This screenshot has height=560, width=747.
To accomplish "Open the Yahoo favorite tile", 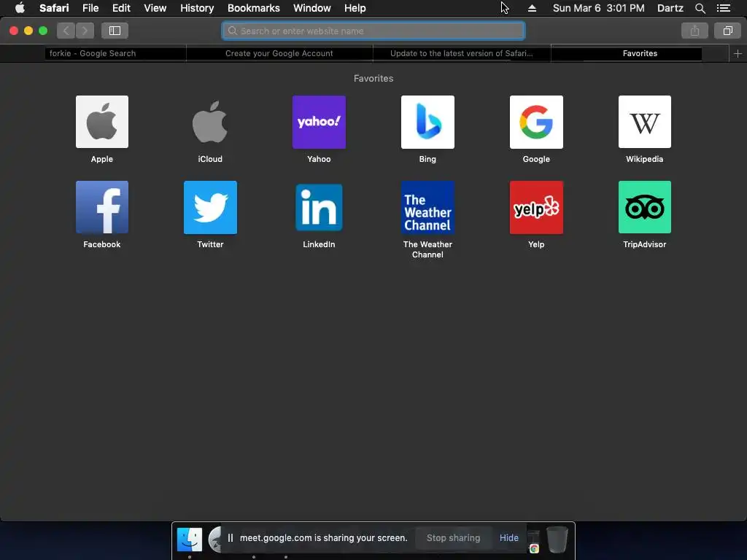I will (x=319, y=122).
